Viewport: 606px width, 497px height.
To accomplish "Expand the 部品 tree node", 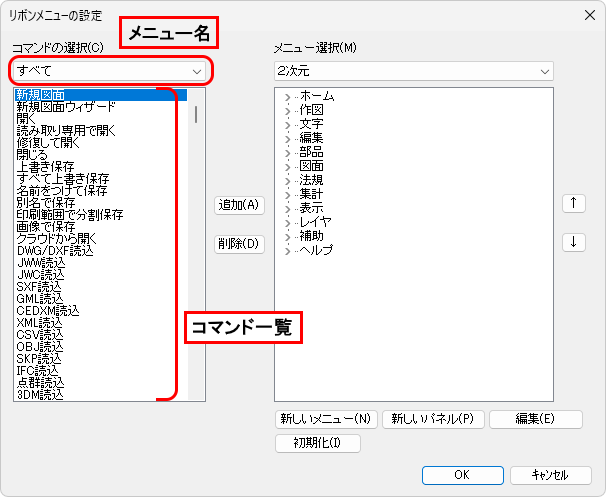I will point(287,153).
